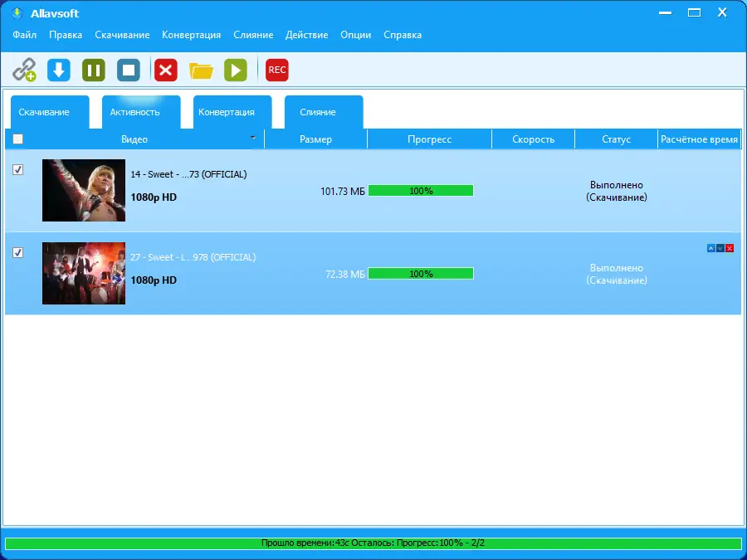The width and height of the screenshot is (747, 560).
Task: Select the 14 - Sweet video thumbnail
Action: [84, 191]
